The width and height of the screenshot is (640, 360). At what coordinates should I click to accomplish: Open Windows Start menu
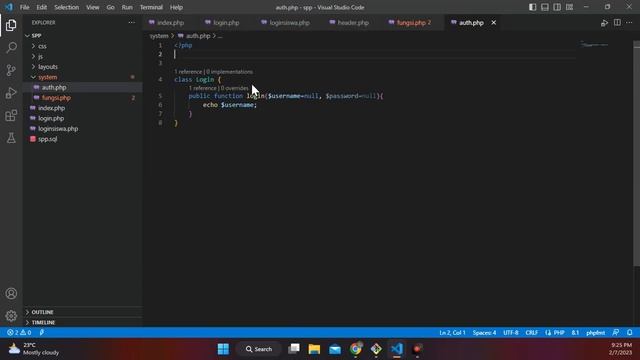pos(223,349)
